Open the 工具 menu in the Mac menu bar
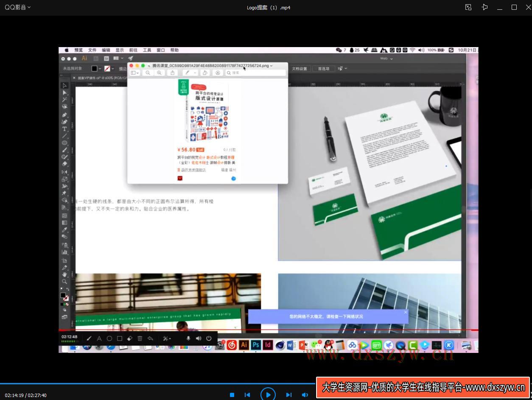This screenshot has height=400, width=532. [147, 50]
